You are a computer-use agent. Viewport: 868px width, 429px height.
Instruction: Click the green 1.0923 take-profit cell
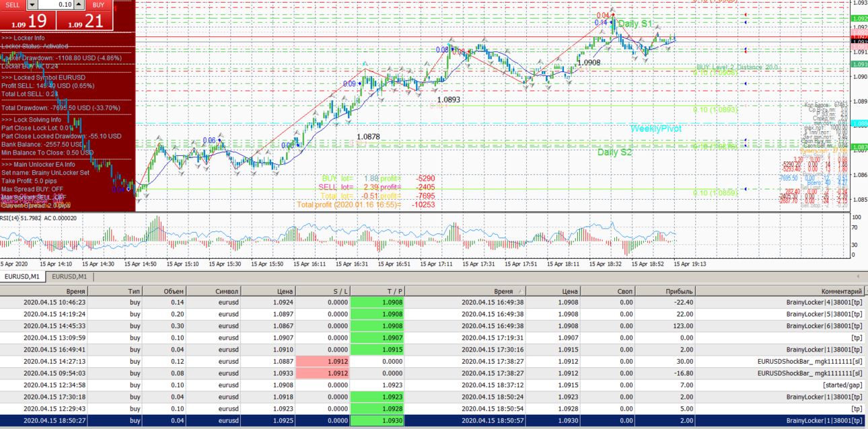coord(377,397)
